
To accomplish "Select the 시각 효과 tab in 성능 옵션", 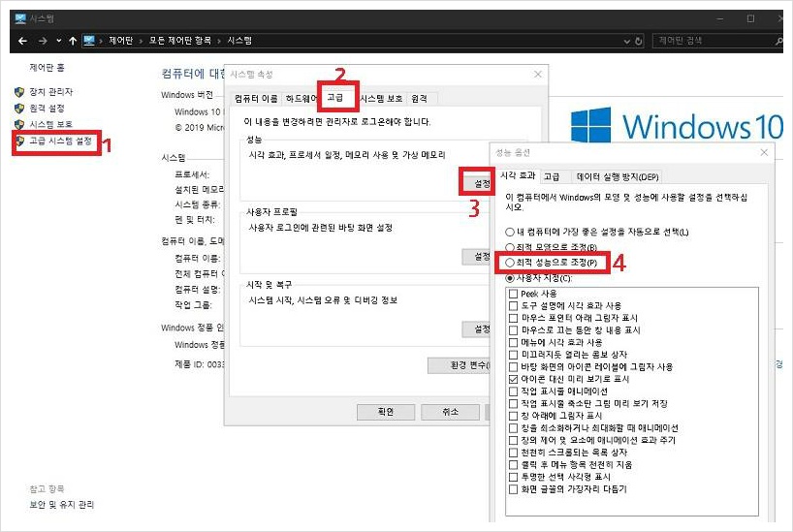I will pos(518,175).
